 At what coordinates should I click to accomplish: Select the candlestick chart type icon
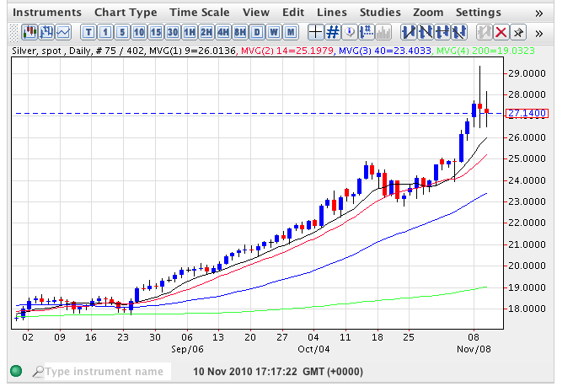click(x=30, y=32)
